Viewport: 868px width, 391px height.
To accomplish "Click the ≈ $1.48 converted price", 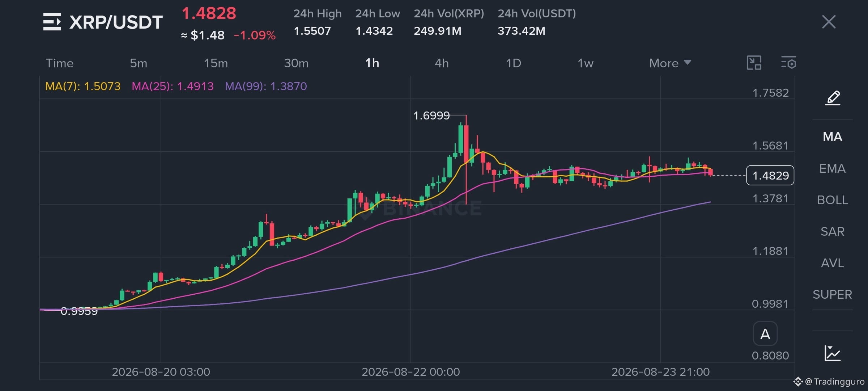I will pyautogui.click(x=203, y=35).
